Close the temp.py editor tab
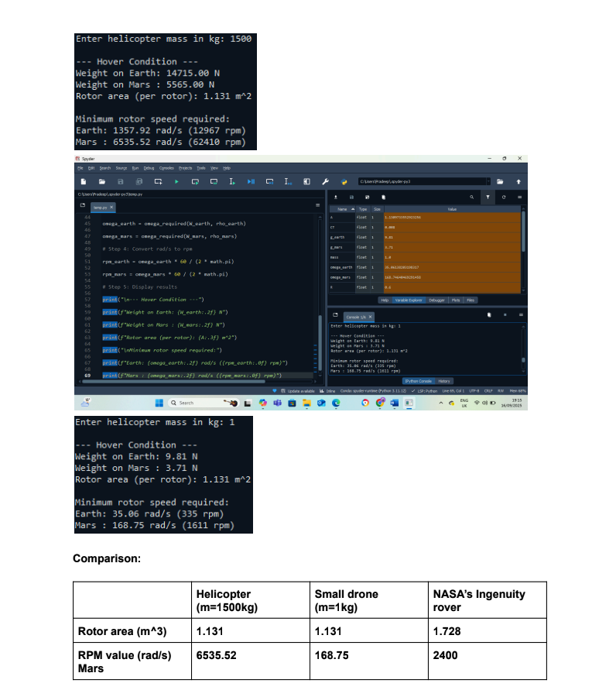The width and height of the screenshot is (616, 697). pyautogui.click(x=111, y=207)
